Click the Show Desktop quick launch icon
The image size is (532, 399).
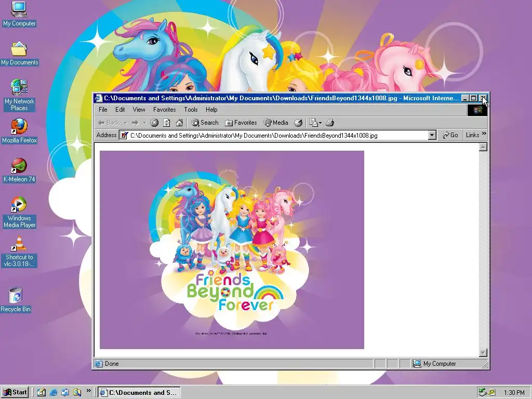coord(42,393)
